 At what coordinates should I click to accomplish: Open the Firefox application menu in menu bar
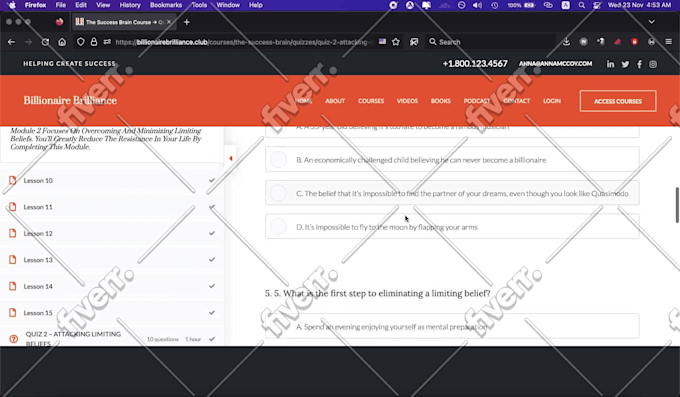tap(35, 5)
